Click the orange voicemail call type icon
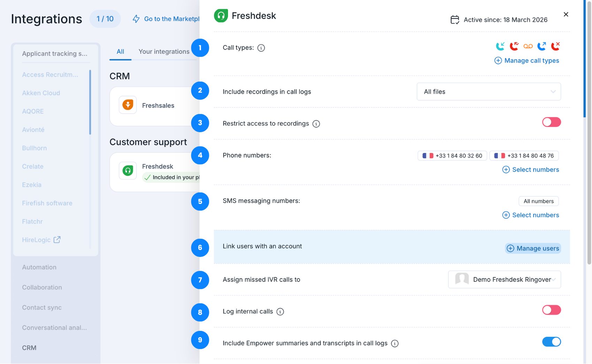The height and width of the screenshot is (364, 592). click(528, 46)
